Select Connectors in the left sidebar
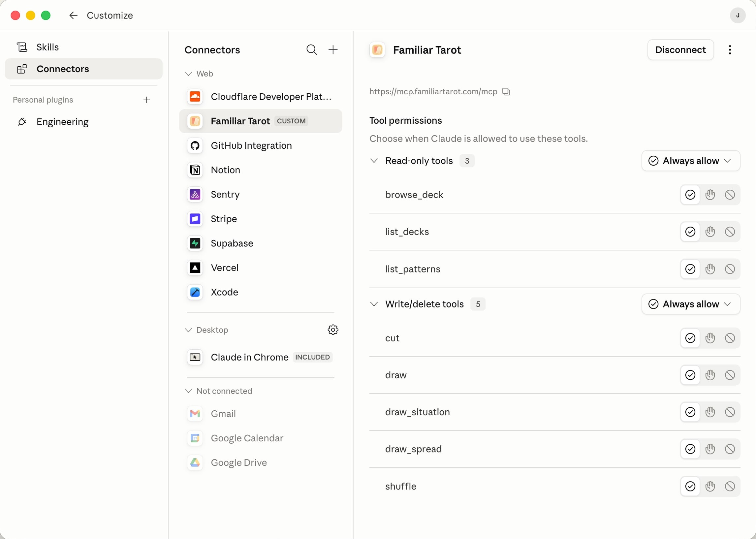 84,69
